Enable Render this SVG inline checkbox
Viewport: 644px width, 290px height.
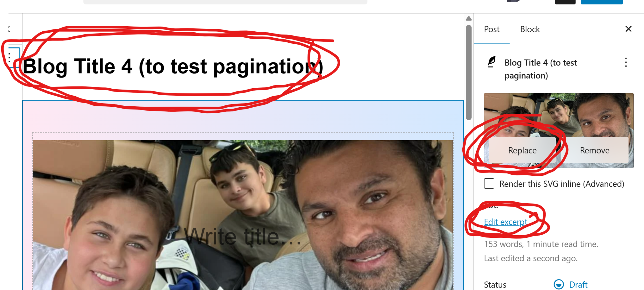point(489,184)
